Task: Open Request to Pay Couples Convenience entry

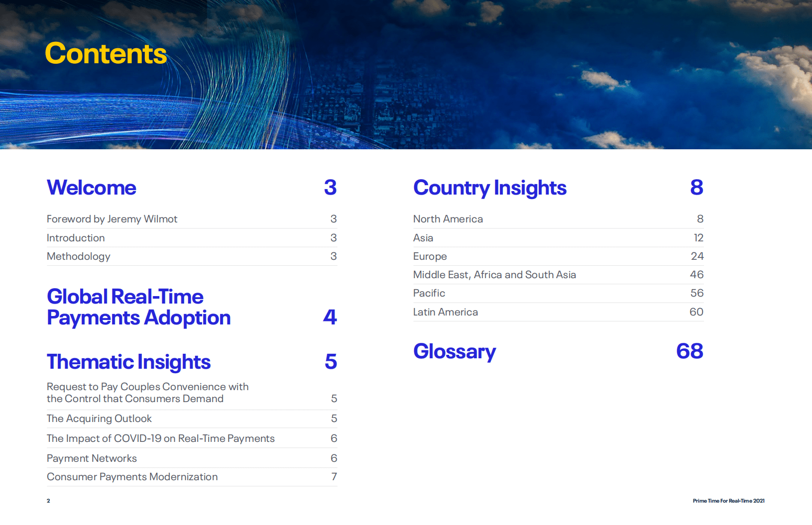Action: pos(147,393)
